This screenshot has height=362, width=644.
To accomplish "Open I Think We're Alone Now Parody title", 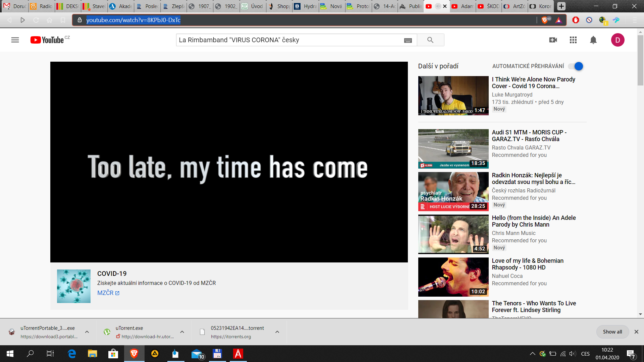I will 533,83.
